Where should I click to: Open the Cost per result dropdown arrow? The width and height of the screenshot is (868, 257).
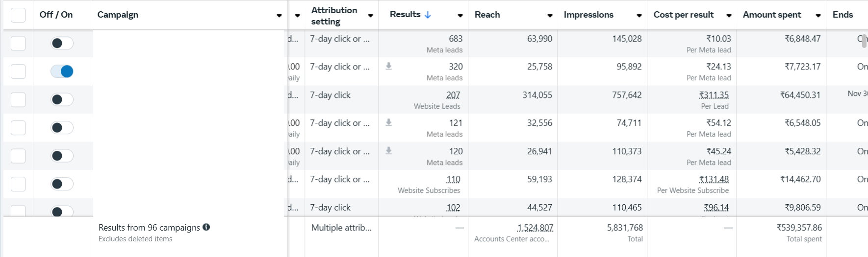coord(729,16)
